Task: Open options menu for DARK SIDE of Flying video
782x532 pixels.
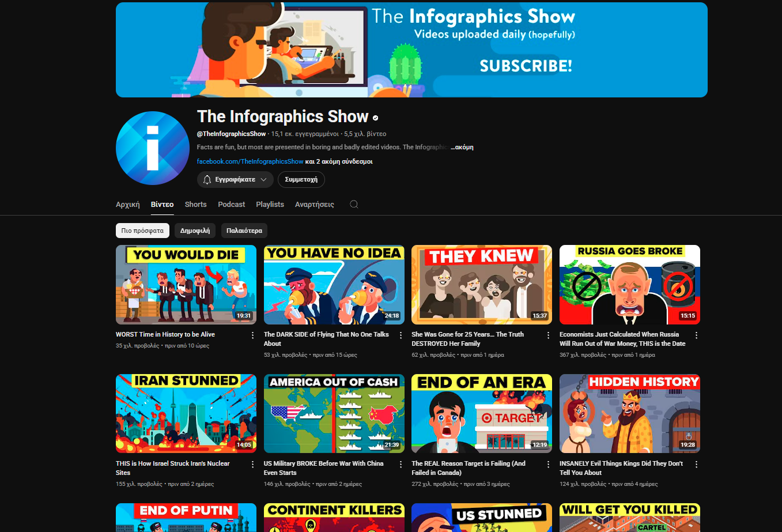Action: 401,335
